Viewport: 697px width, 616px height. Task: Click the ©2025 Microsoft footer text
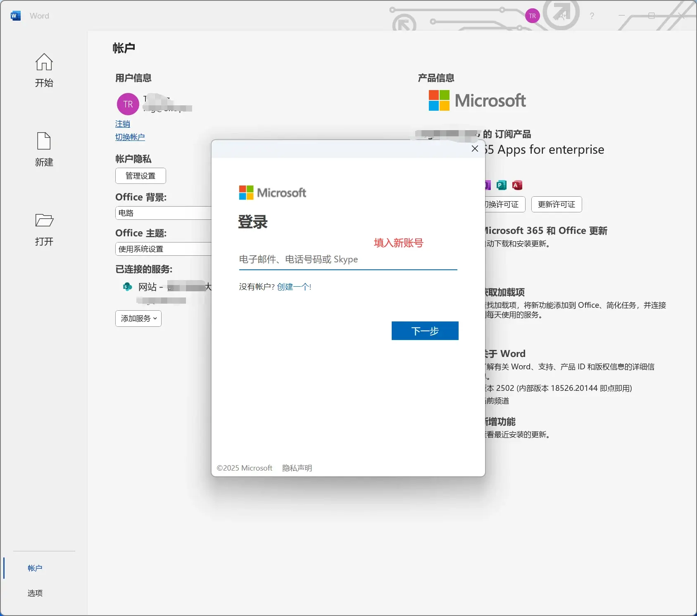click(245, 468)
